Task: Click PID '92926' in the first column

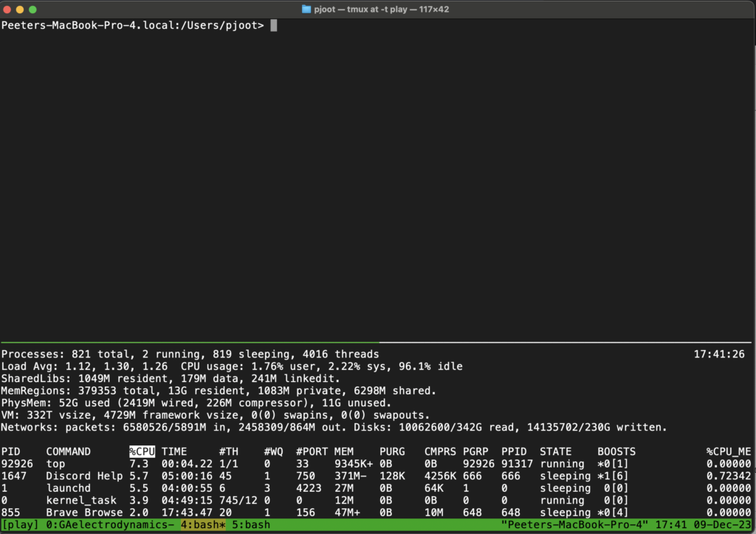Action: pos(17,464)
